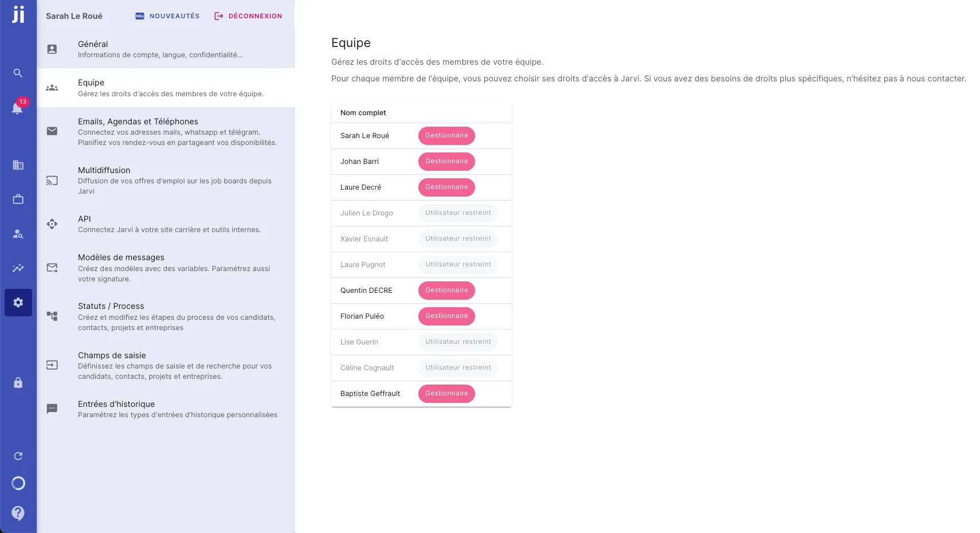The image size is (980, 533).
Task: Select the settings gear in the sidebar
Action: [18, 302]
